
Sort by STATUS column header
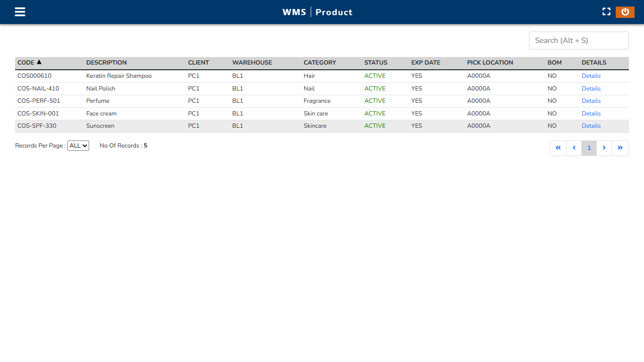coord(376,63)
